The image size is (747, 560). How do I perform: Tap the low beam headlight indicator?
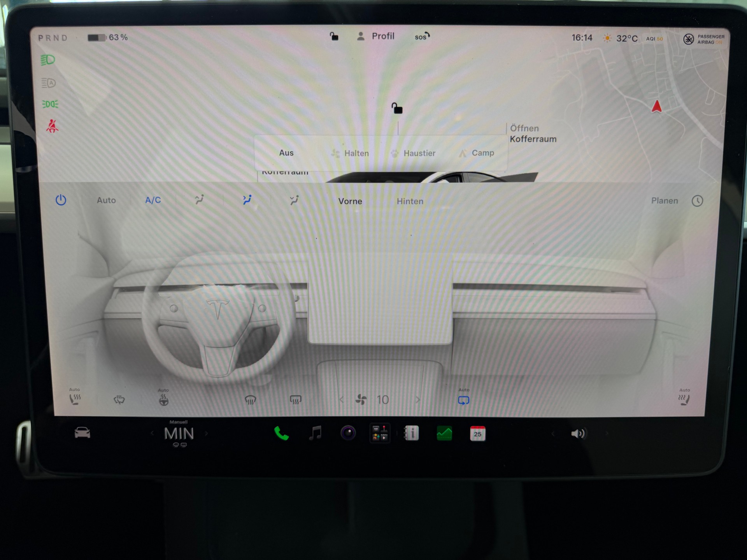point(48,60)
